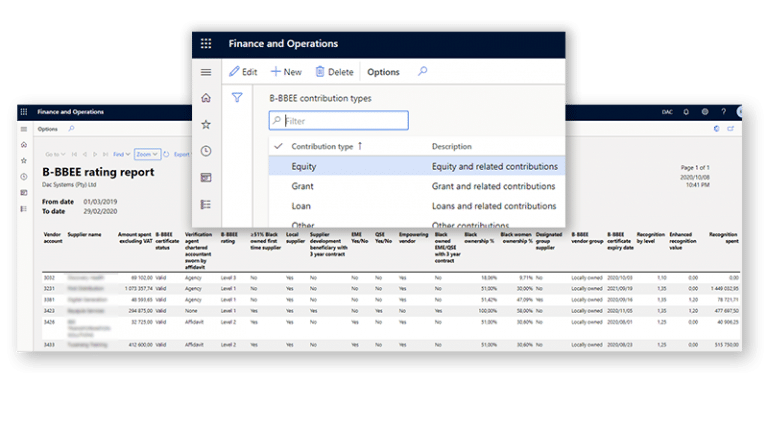Open Modules list icon in the front sidebar
768x433 pixels.
click(206, 204)
